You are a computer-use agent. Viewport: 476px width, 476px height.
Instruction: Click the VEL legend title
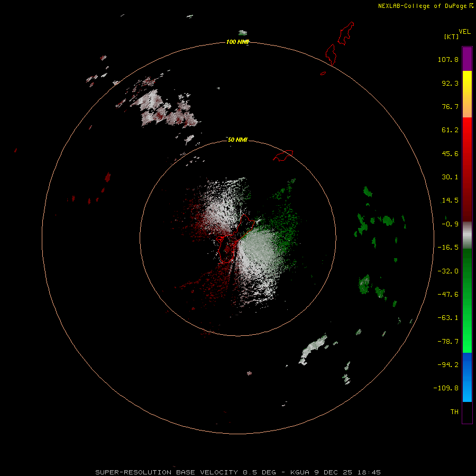464,31
